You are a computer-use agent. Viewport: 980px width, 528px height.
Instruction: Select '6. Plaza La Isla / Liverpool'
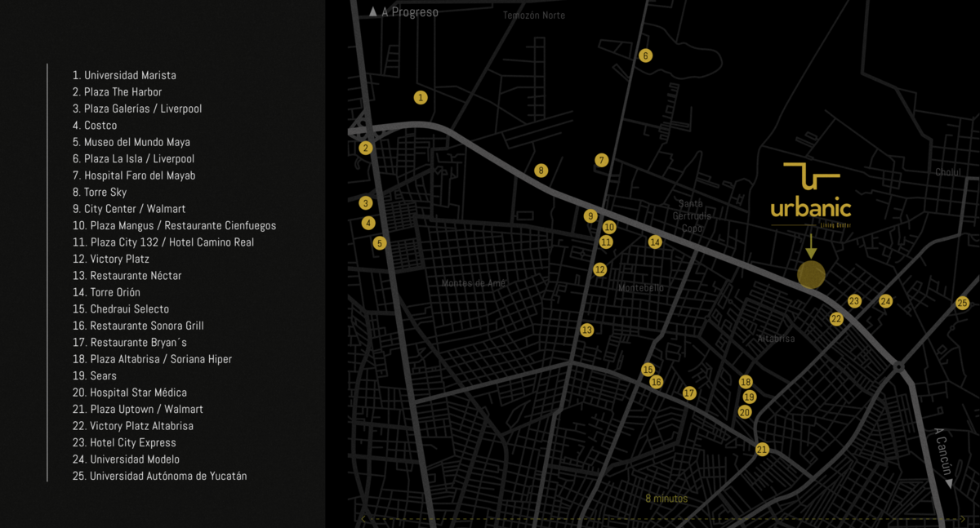133,159
